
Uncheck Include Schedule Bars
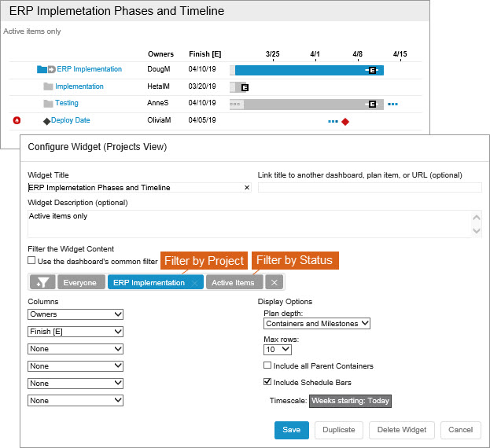[x=267, y=382]
